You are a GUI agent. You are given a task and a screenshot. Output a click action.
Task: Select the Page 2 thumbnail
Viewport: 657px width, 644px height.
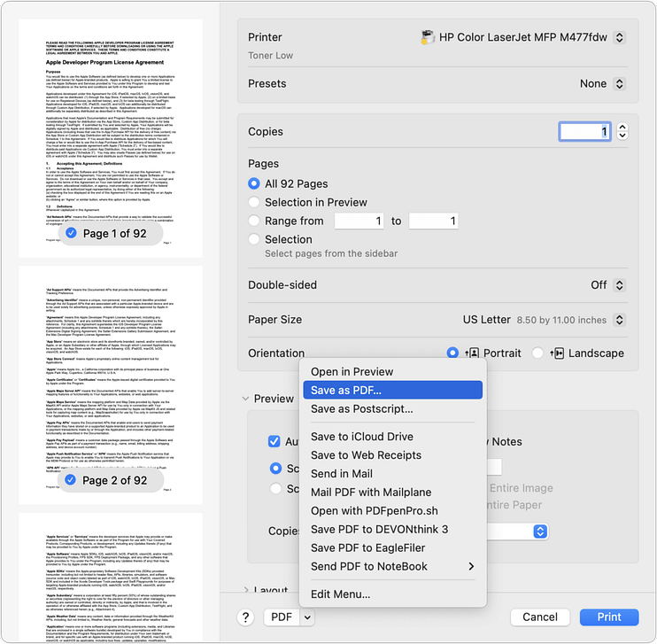111,384
